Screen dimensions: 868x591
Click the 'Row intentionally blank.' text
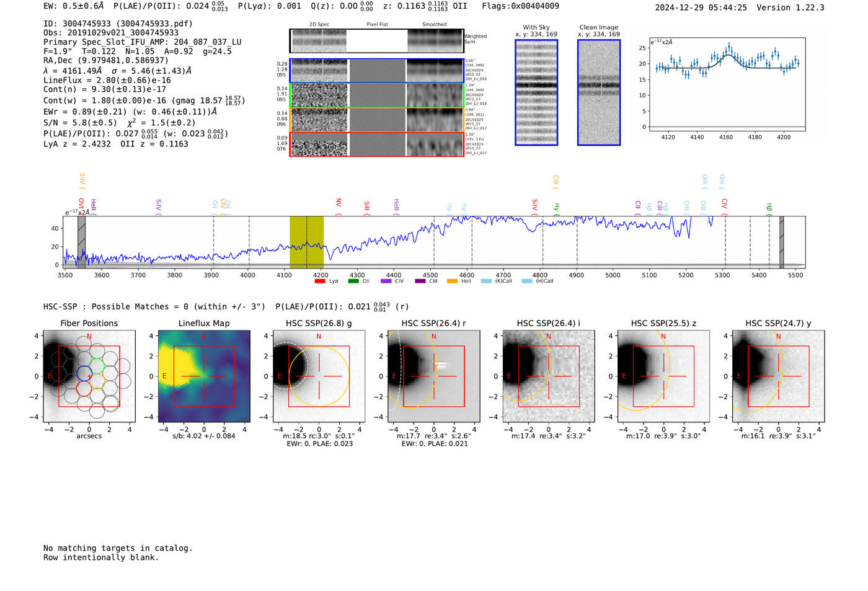point(101,558)
